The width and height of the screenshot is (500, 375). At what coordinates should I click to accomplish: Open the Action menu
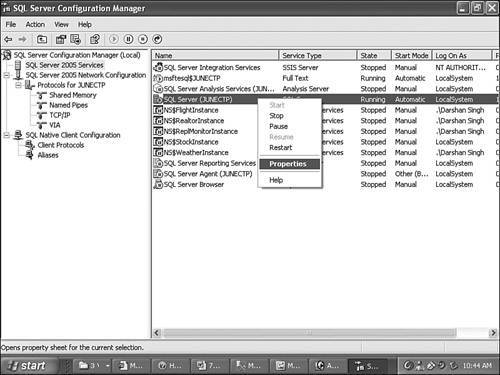pyautogui.click(x=35, y=25)
